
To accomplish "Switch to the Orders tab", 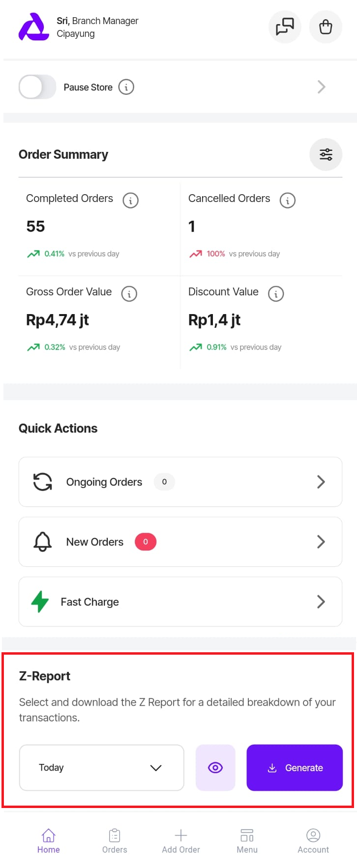I will pos(115,840).
